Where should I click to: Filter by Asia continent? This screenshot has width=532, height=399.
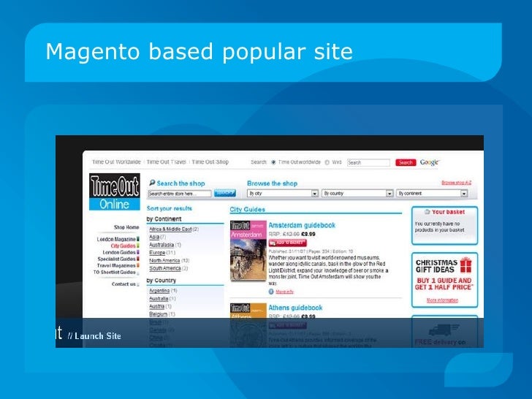point(154,237)
